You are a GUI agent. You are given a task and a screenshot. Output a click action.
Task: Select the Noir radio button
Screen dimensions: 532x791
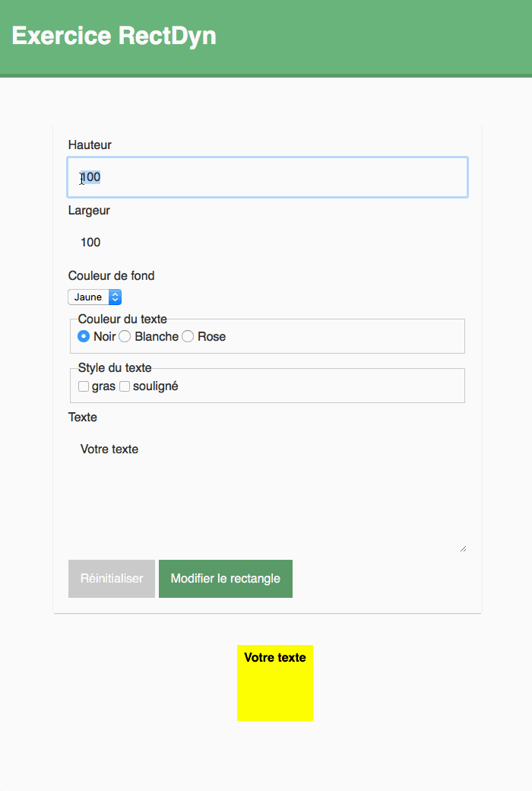84,336
